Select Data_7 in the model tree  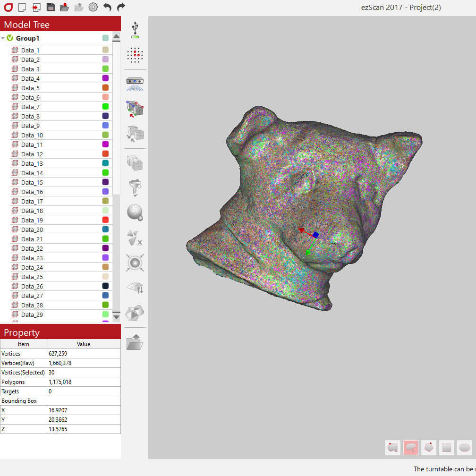point(30,107)
